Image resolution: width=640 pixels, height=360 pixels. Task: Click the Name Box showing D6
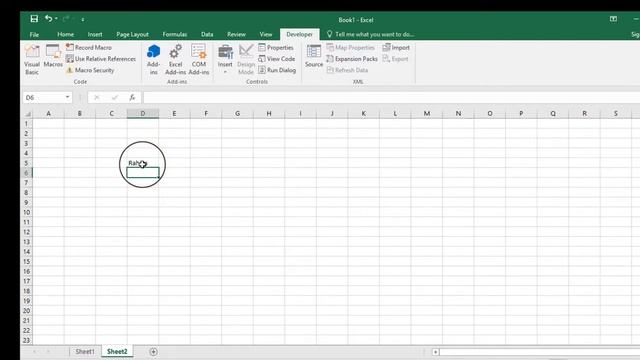pyautogui.click(x=43, y=98)
